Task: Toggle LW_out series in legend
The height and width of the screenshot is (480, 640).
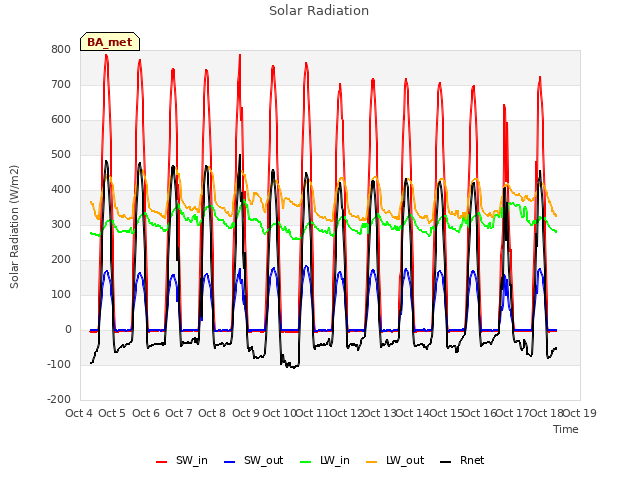Action: coord(395,460)
